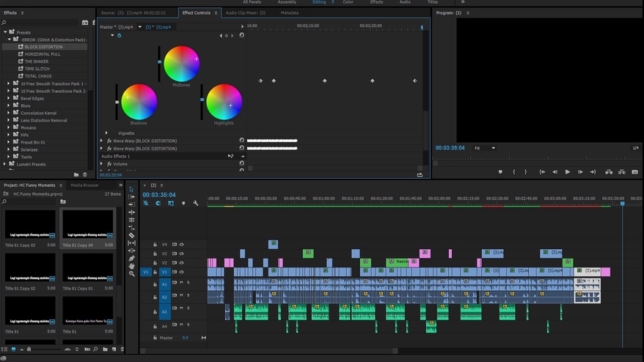Click timeline timecode 00:03:35:04
Screen dimensions: 644x362
click(x=159, y=194)
